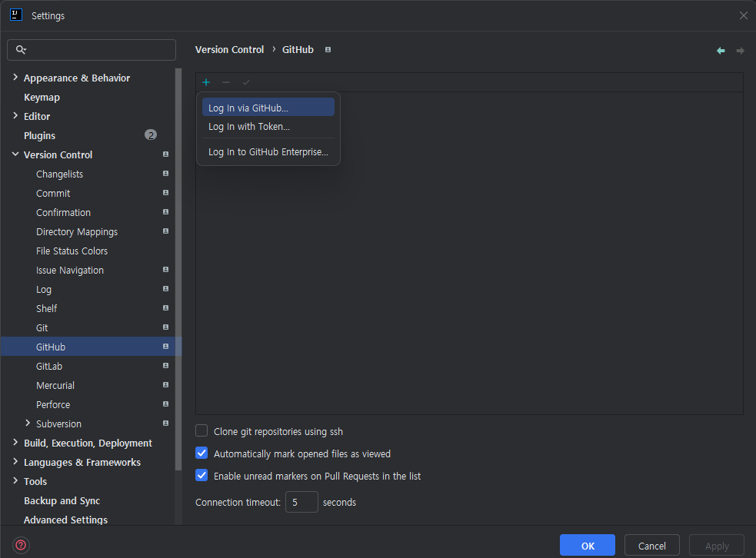Select Git in settings tree
This screenshot has width=756, height=558.
click(x=42, y=327)
